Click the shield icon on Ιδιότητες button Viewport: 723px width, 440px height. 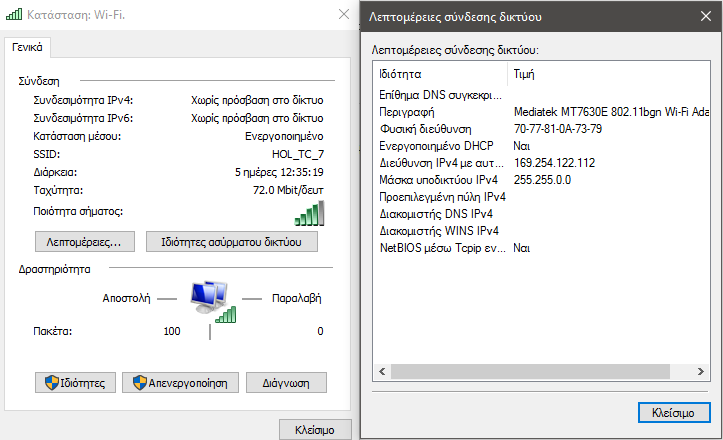(x=52, y=382)
